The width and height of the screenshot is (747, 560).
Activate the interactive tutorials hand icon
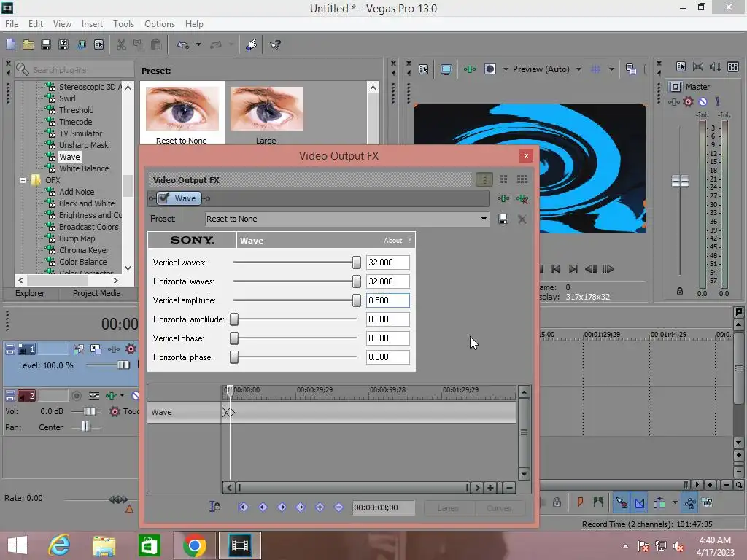252,44
